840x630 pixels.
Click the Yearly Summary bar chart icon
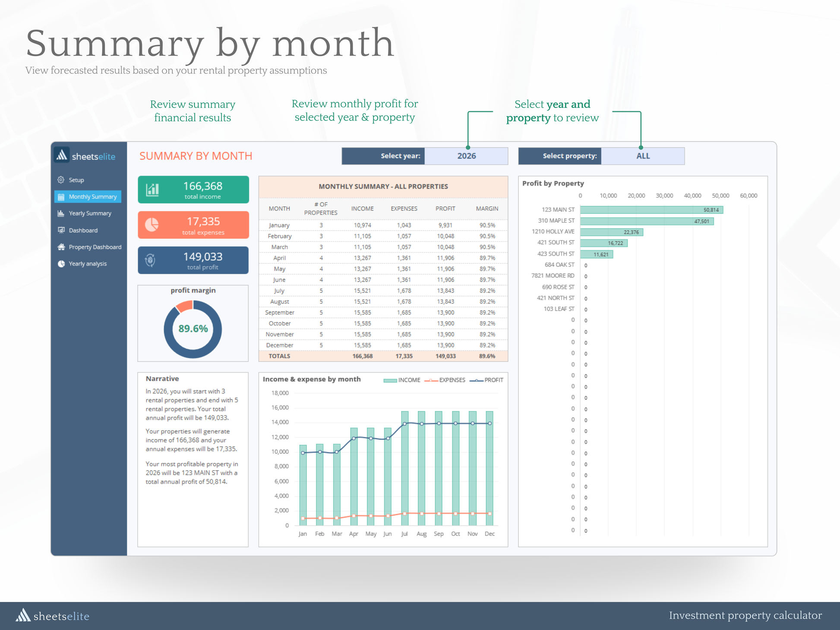(x=61, y=213)
